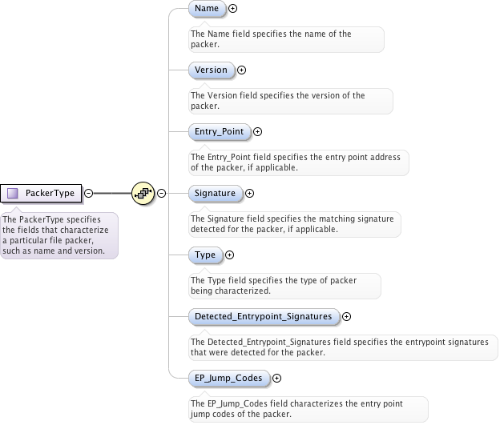Expand the Entry_Point element
This screenshot has height=425, width=504.
click(x=257, y=131)
